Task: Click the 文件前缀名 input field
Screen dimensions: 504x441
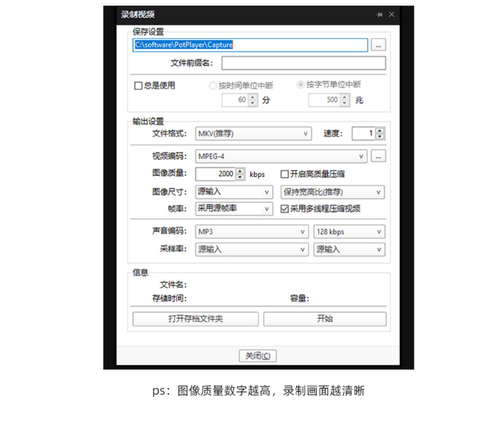Action: coord(304,63)
